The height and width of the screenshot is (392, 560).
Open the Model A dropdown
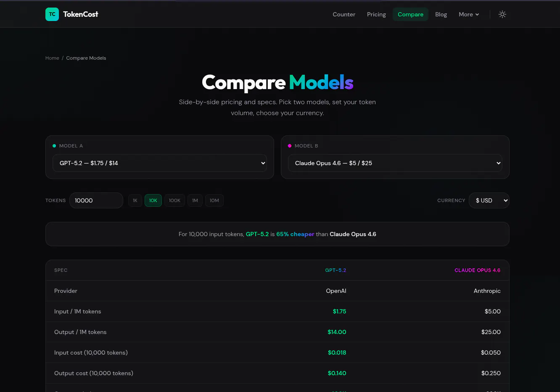(x=160, y=163)
